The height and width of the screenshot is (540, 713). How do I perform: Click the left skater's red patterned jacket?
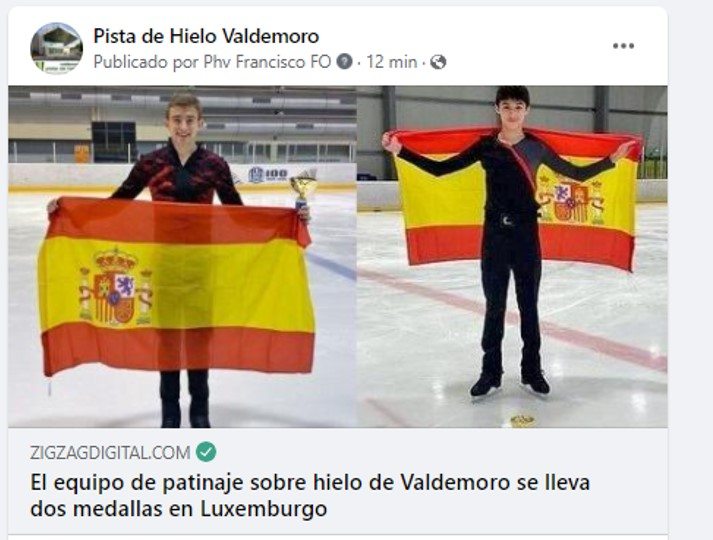(177, 175)
